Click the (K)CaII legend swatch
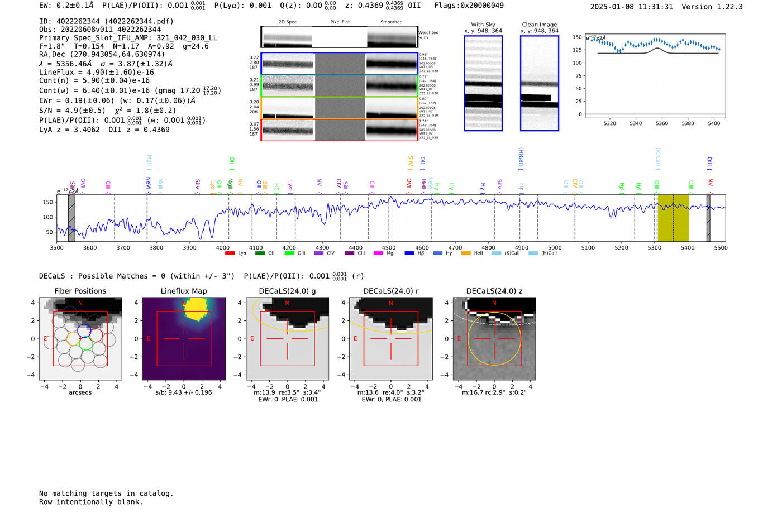The width and height of the screenshot is (782, 532). (x=497, y=253)
